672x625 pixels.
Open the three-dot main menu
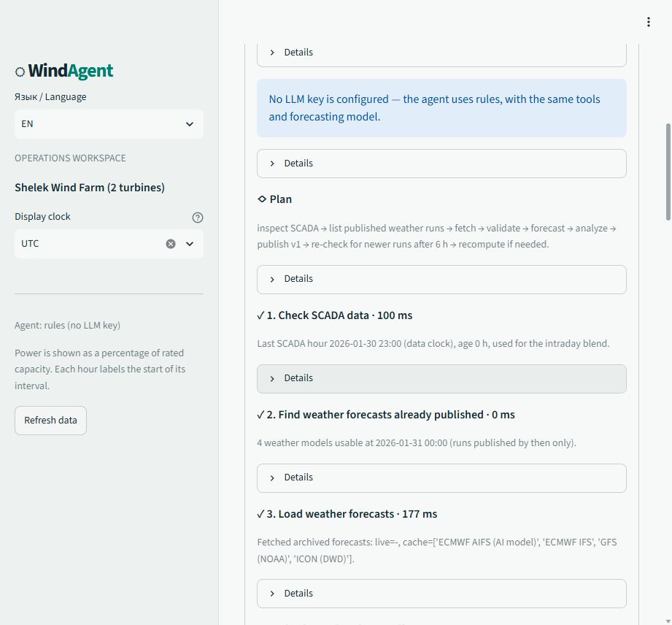[649, 22]
